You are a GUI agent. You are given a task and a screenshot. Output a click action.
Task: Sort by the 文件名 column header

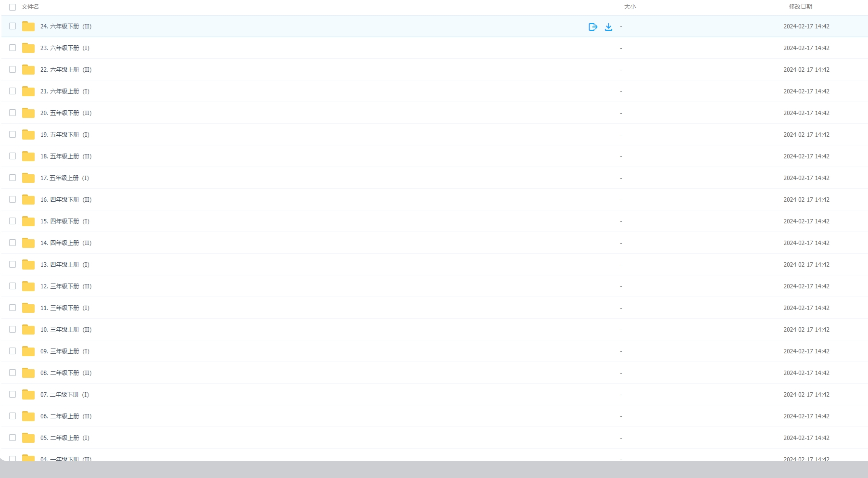30,7
